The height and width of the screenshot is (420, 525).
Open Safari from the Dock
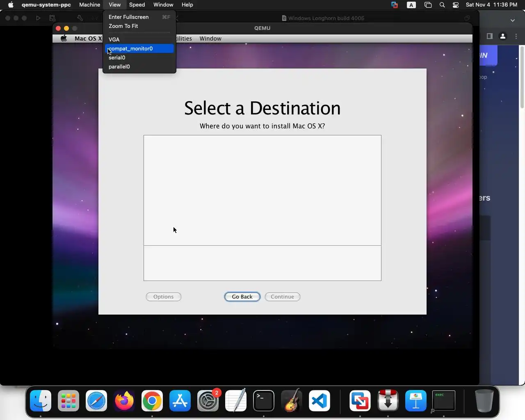point(96,401)
